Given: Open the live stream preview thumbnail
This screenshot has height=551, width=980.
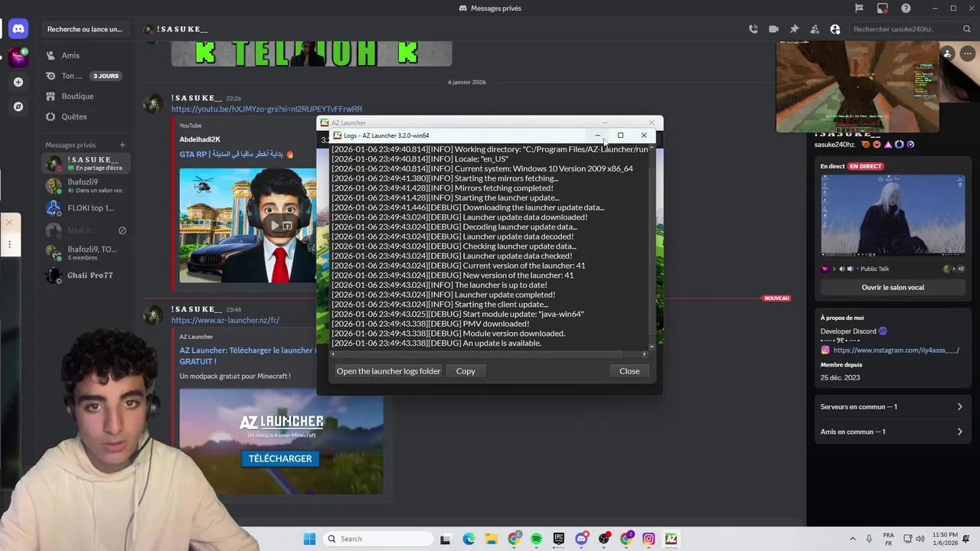Looking at the screenshot, I should pyautogui.click(x=893, y=215).
